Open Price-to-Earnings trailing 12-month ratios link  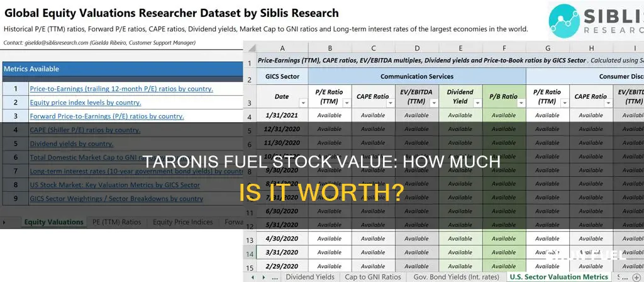[121, 89]
